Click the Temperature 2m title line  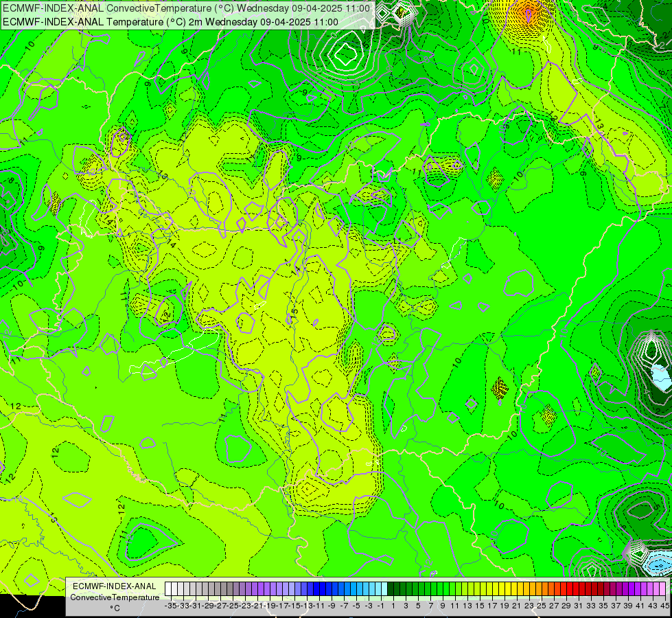170,22
